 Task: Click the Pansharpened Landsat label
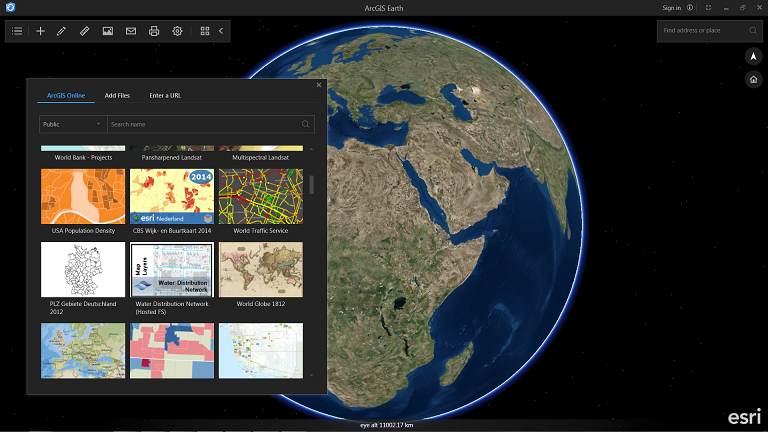pyautogui.click(x=172, y=158)
